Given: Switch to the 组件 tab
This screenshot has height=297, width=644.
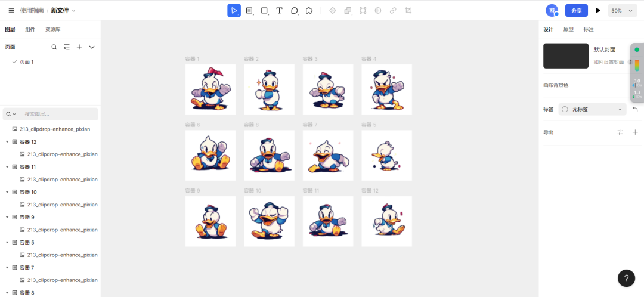Looking at the screenshot, I should (x=30, y=29).
